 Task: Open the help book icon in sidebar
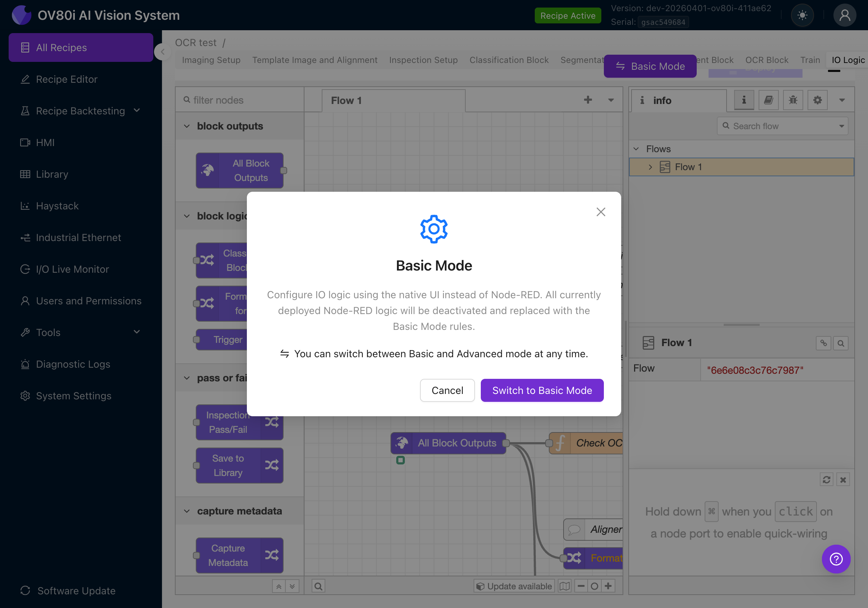[768, 100]
